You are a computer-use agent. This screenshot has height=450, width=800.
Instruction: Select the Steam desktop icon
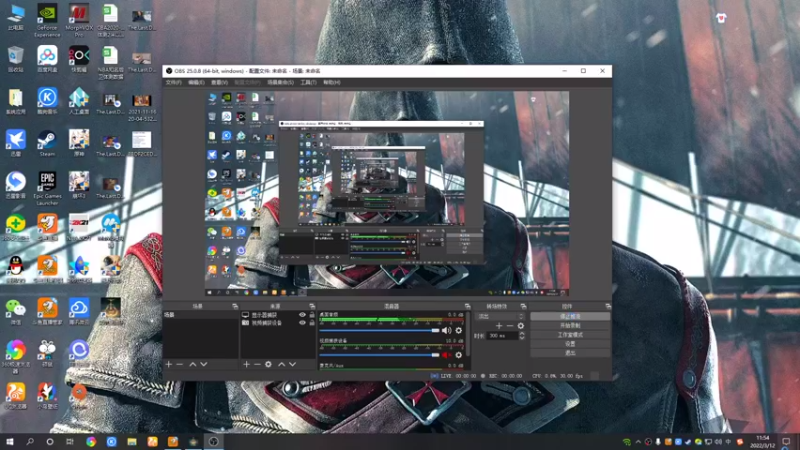tap(47, 144)
